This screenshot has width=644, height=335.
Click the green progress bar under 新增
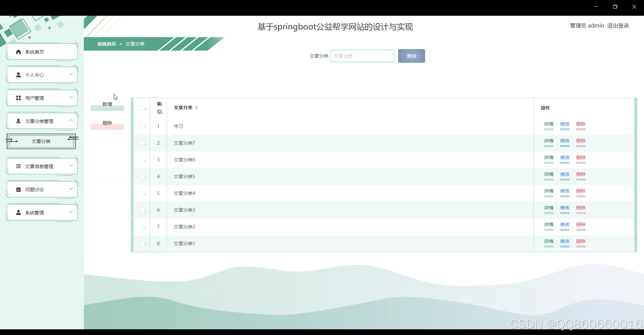[107, 108]
